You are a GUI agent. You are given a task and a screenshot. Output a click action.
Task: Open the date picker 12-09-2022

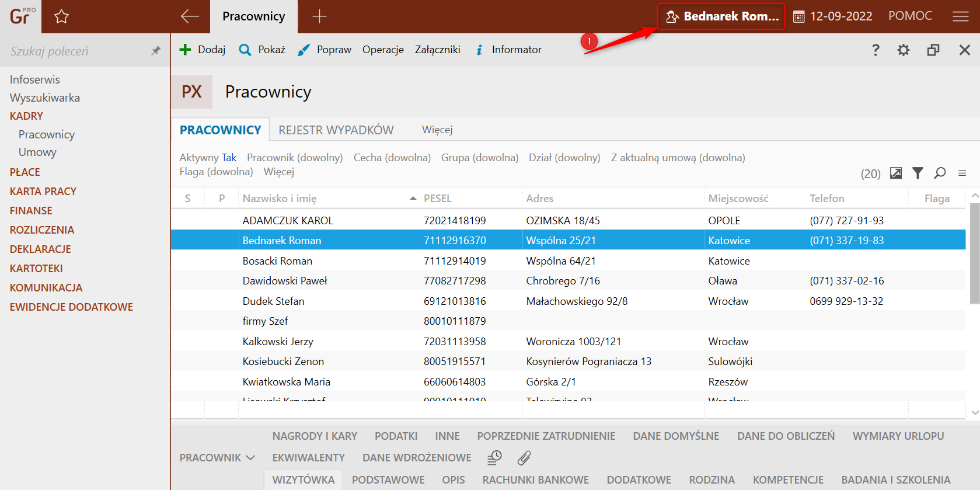click(832, 16)
